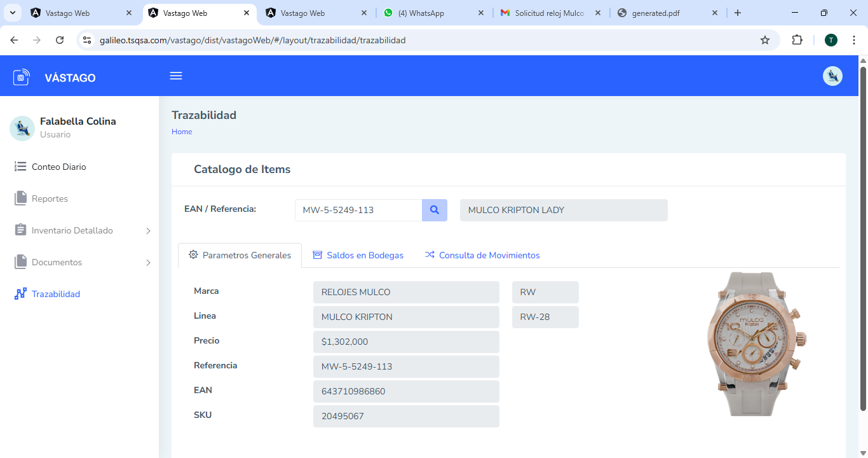Toggle the hamburger sidebar menu icon

[x=176, y=76]
